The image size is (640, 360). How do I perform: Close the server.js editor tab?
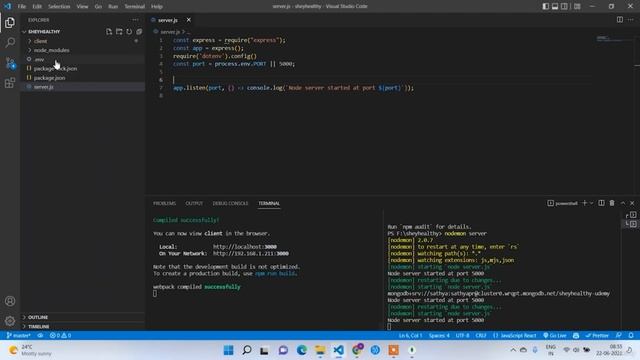click(x=189, y=20)
